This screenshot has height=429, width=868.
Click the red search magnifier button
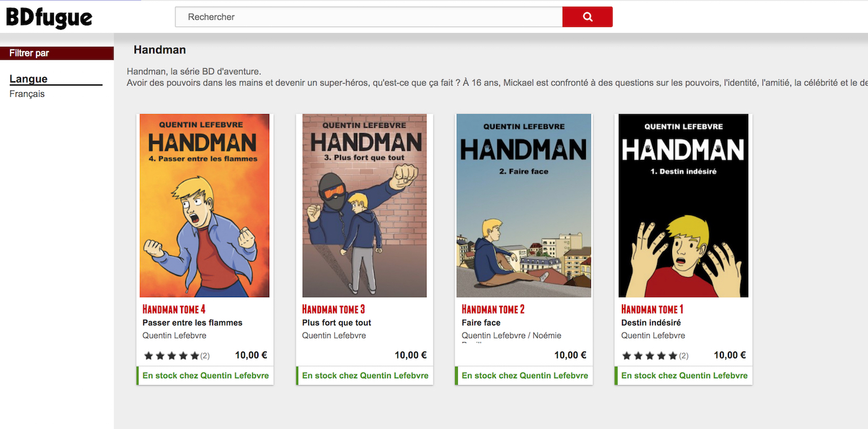point(587,17)
